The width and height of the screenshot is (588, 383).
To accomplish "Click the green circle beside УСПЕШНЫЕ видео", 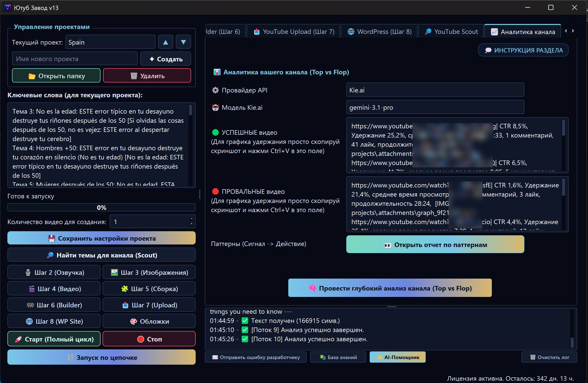I will [x=215, y=132].
